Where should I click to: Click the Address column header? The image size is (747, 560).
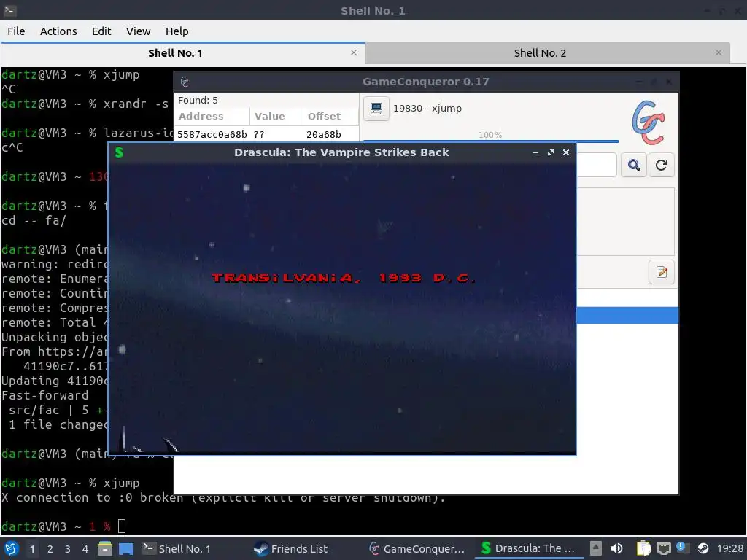(212, 116)
